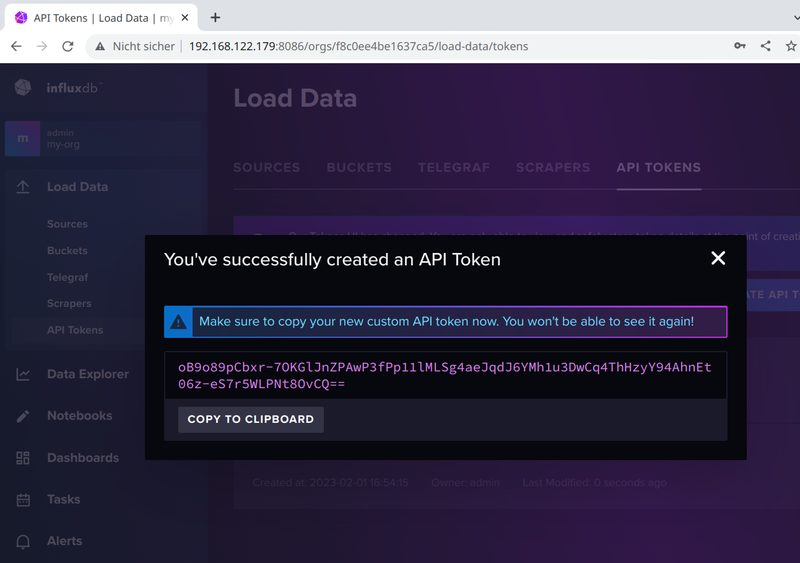The image size is (800, 563).
Task: Open admin my-org user menu
Action: pos(104,138)
